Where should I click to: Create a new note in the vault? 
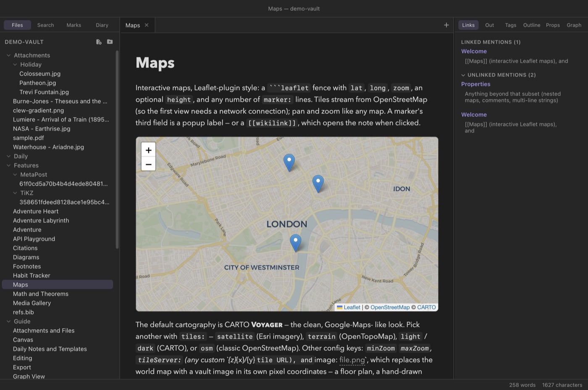[x=99, y=42]
